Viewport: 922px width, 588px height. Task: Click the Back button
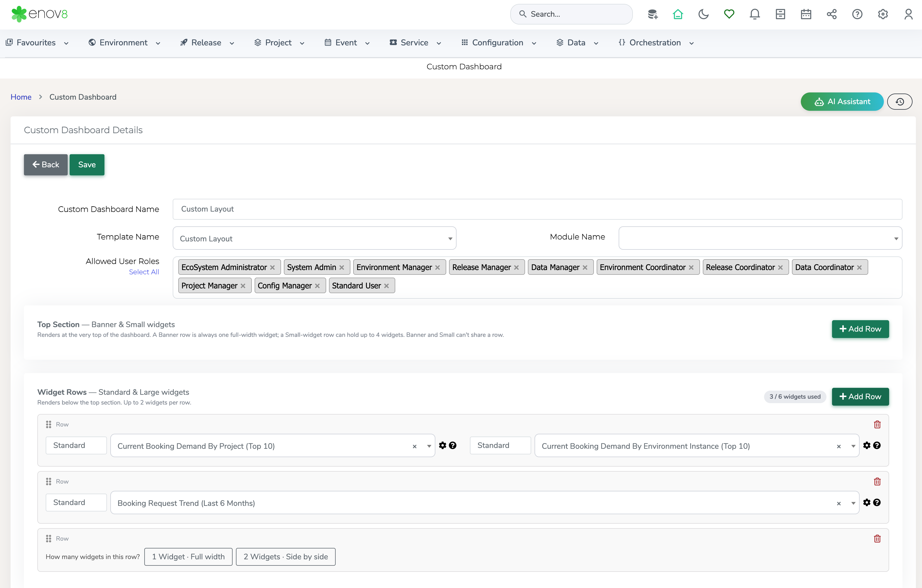(46, 165)
